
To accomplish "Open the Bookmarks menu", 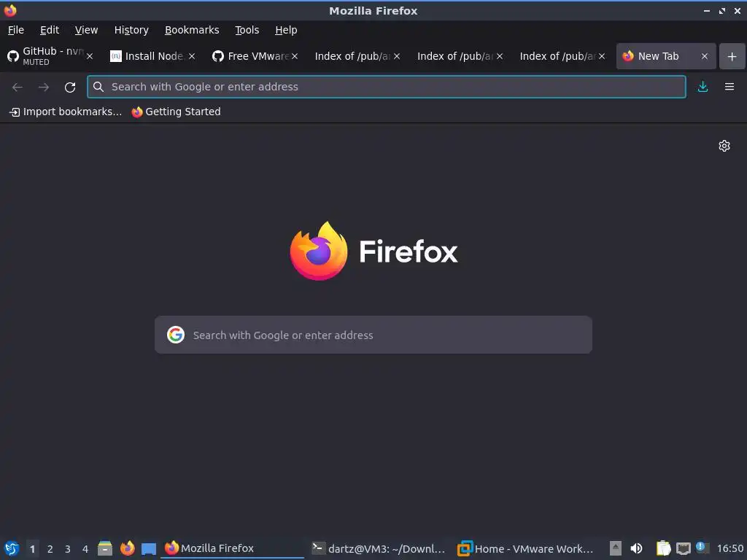I will (192, 30).
